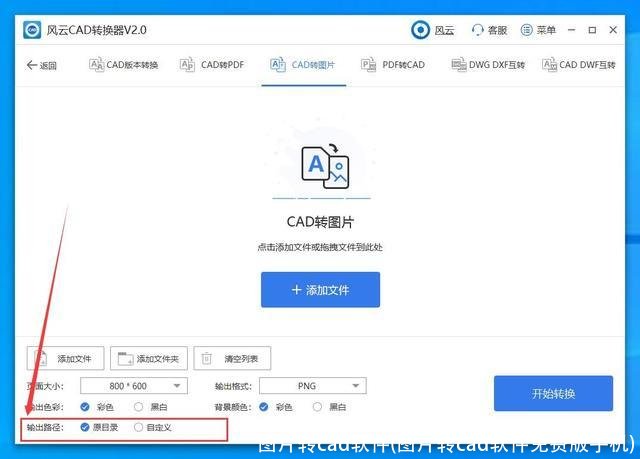This screenshot has height=459, width=640.
Task: Switch to CAD转PDF tab
Action: click(212, 65)
